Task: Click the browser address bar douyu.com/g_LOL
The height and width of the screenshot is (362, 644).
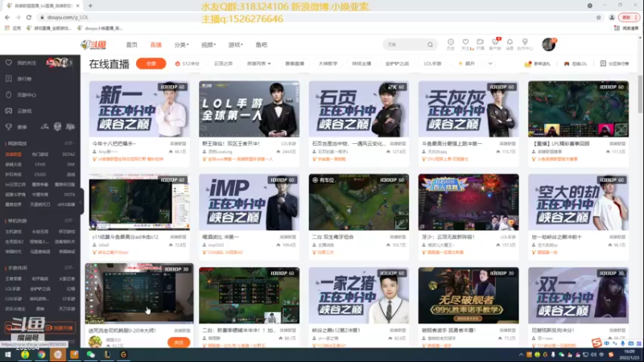Action: [x=68, y=17]
